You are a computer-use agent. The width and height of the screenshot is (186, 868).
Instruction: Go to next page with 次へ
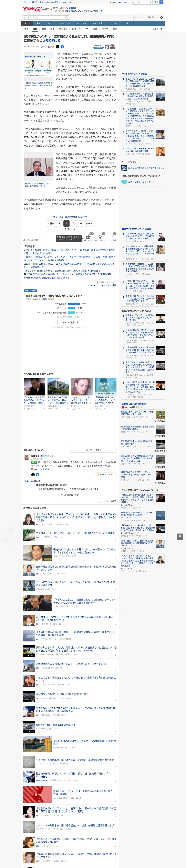click(89, 223)
